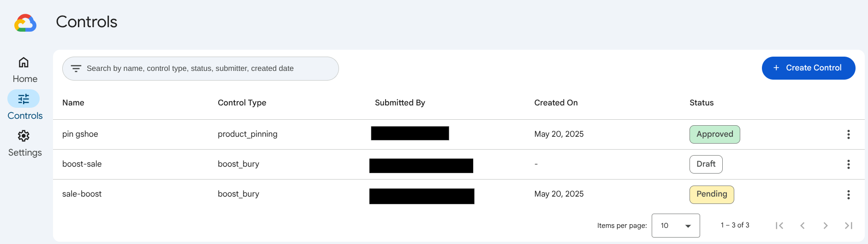Click the Draft status badge
Viewport: 868px width, 244px height.
(x=706, y=164)
